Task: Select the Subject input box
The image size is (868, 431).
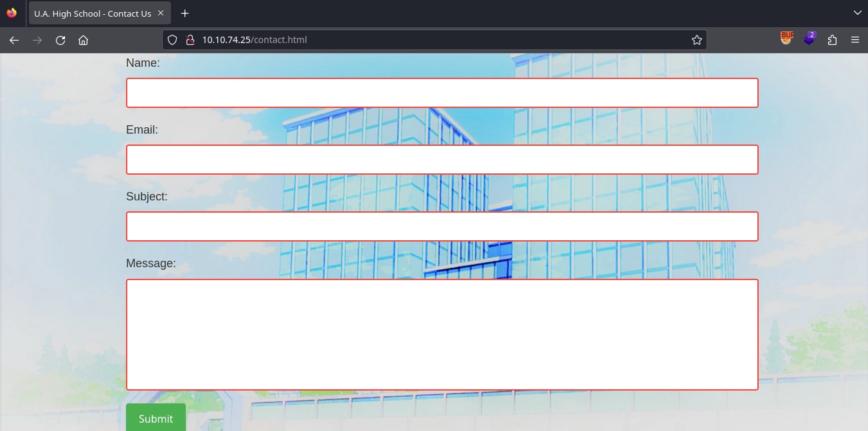Action: 442,227
